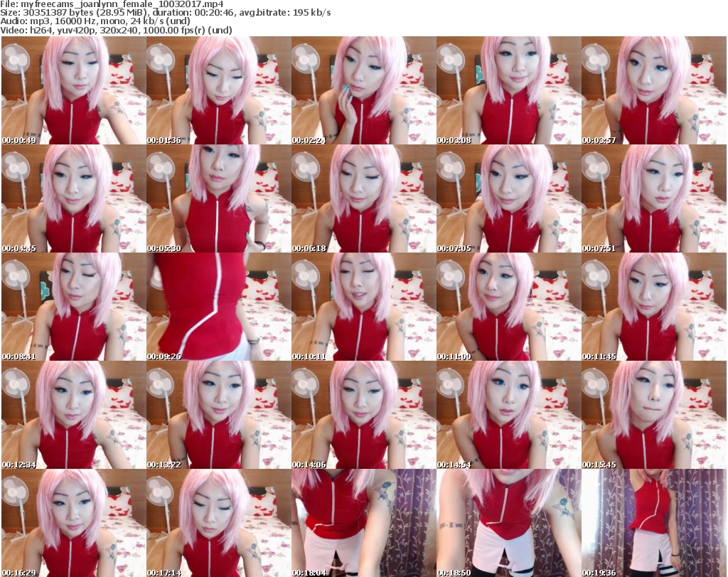Select the thumbnail stamped 00:04:45
The width and height of the screenshot is (728, 577).
pyautogui.click(x=74, y=198)
